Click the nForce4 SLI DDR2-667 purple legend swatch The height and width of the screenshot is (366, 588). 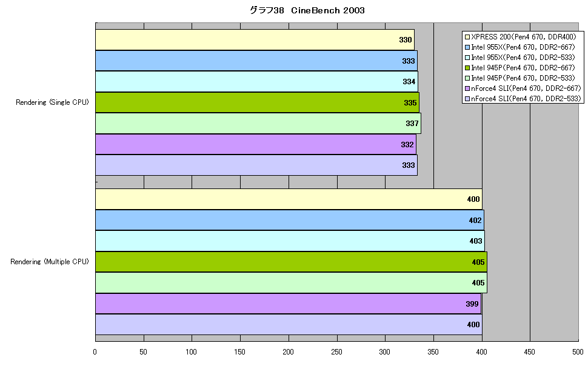[x=467, y=88]
